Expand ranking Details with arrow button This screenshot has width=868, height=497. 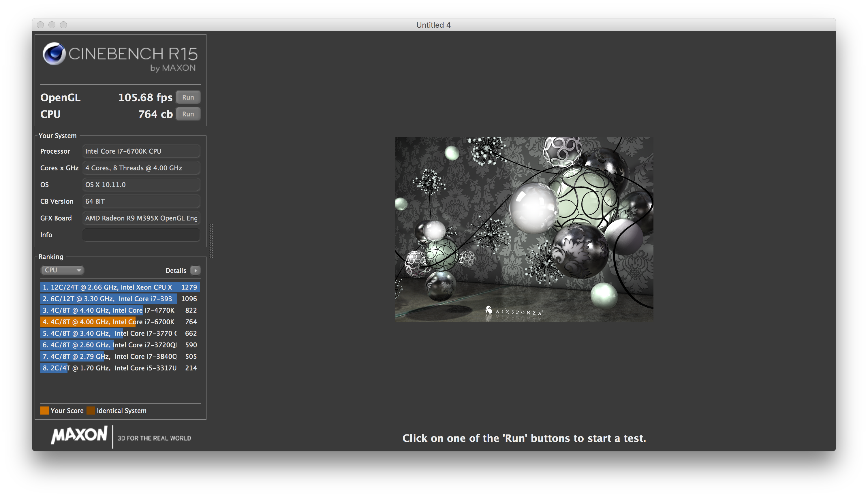click(195, 270)
